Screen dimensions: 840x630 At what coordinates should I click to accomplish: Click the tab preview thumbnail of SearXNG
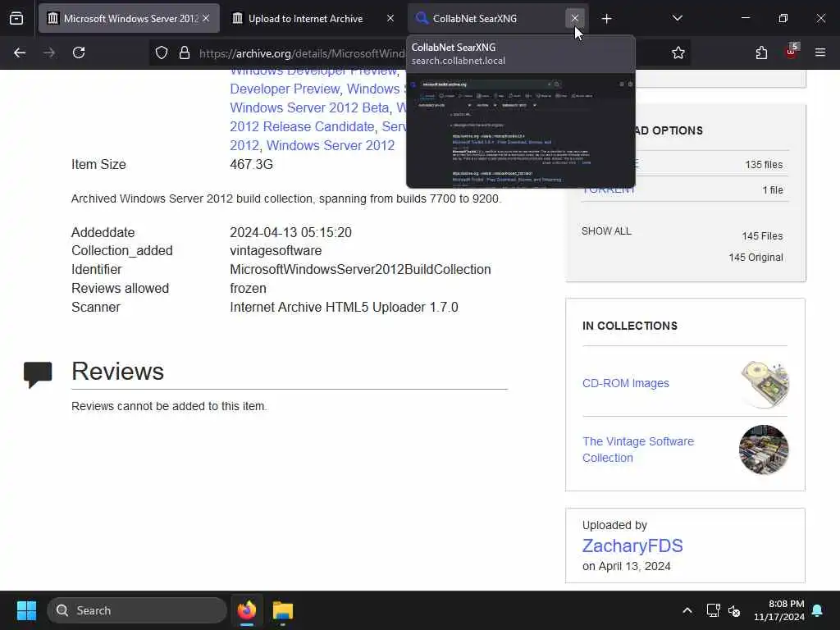tap(521, 130)
